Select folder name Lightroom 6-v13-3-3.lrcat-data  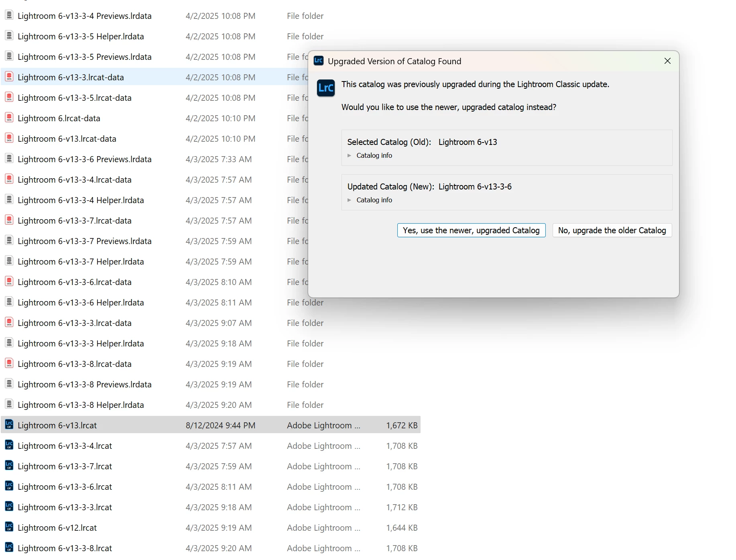tap(75, 323)
